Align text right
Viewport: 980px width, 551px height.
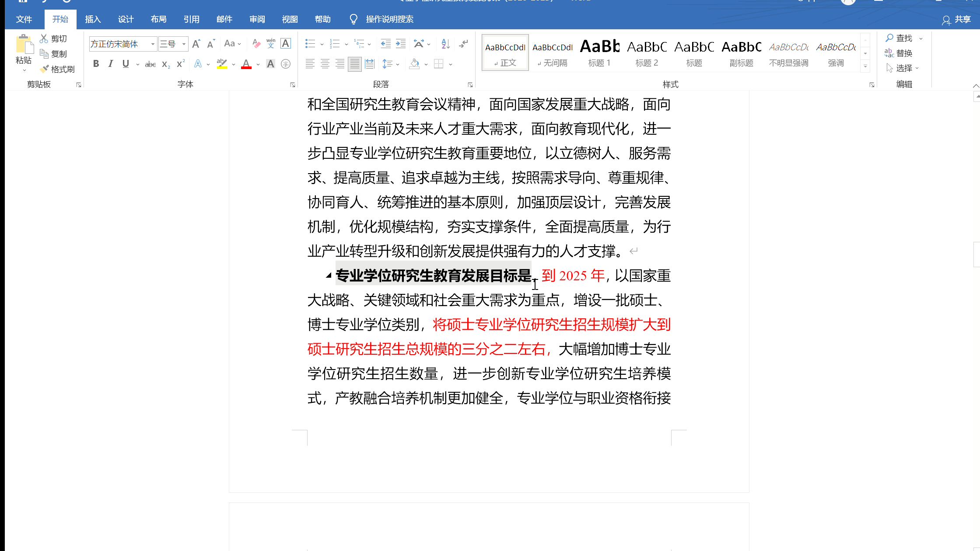[339, 64]
